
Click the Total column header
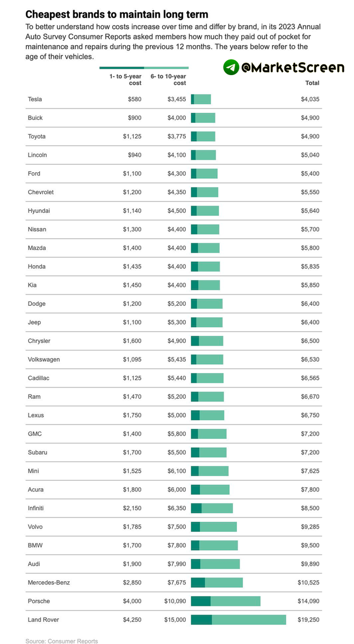pos(312,83)
